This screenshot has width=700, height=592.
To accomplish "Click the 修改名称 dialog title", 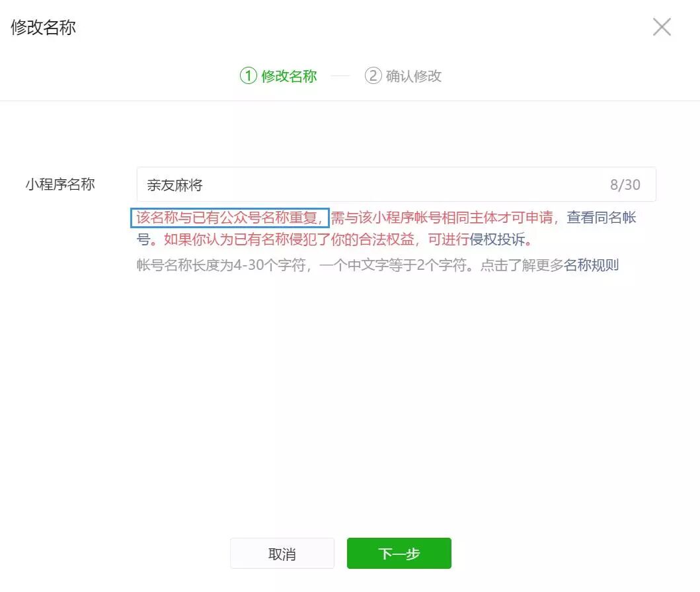I will [44, 27].
